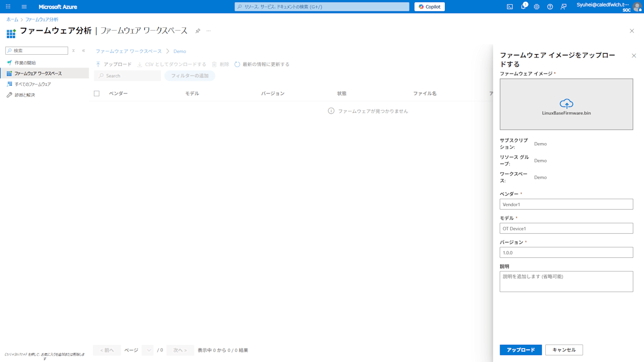Open the feedback icon in top bar
The height and width of the screenshot is (362, 644).
coord(563,7)
